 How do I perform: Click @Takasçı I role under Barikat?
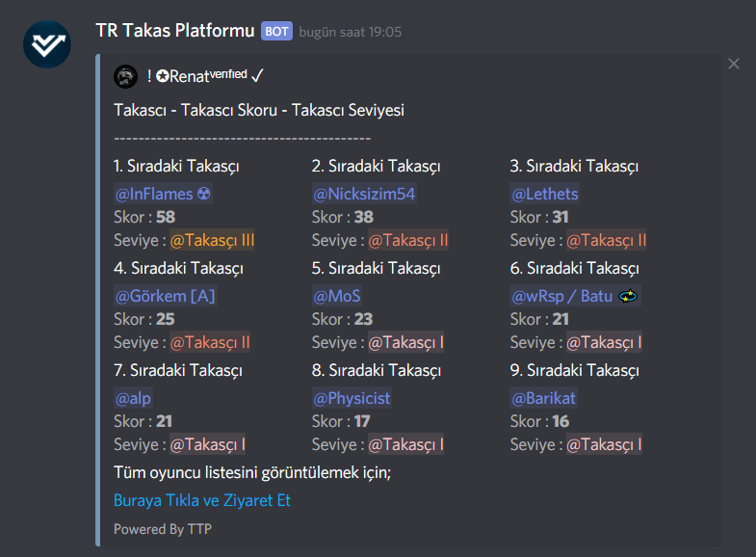[x=604, y=444]
